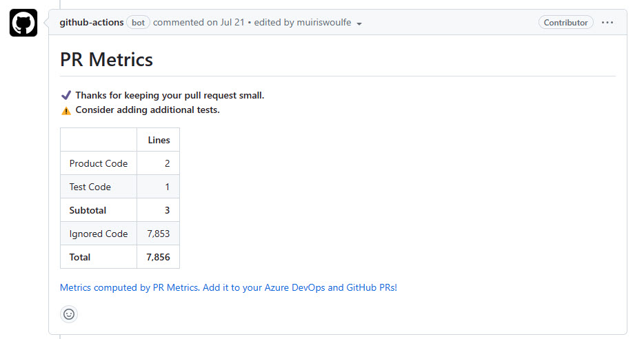Click the Subtotal row label
Image resolution: width=644 pixels, height=339 pixels.
(x=88, y=210)
